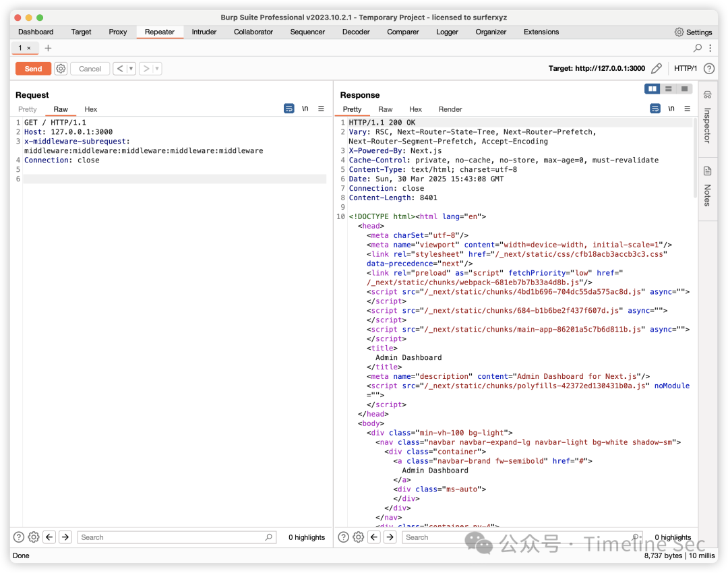Close Repeater tab 1
Image resolution: width=728 pixels, height=573 pixels.
tap(29, 48)
